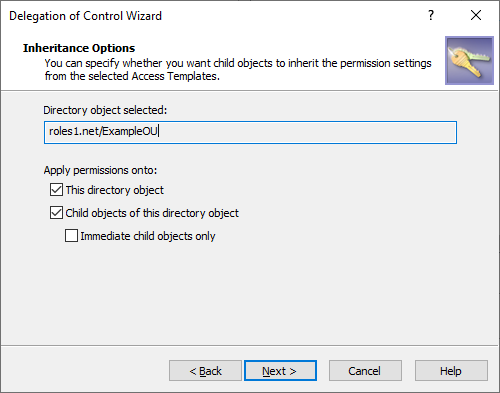
Task: Click the question mark help icon in title bar
Action: 431,15
